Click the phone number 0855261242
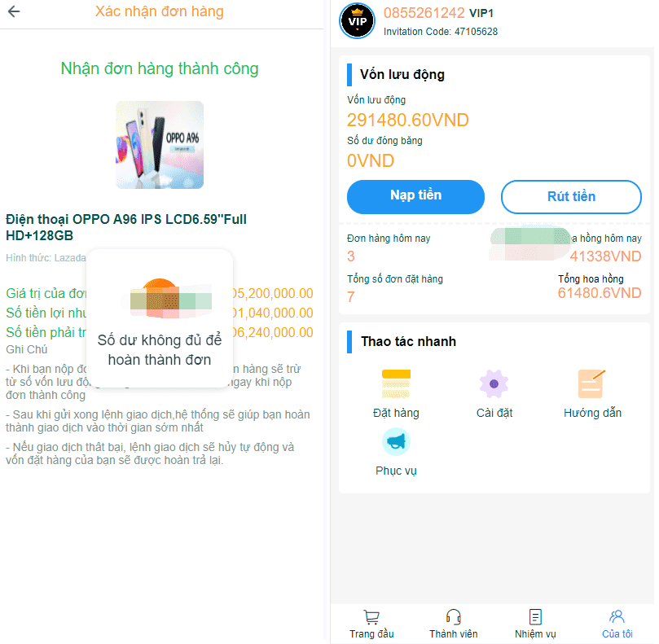 (424, 12)
